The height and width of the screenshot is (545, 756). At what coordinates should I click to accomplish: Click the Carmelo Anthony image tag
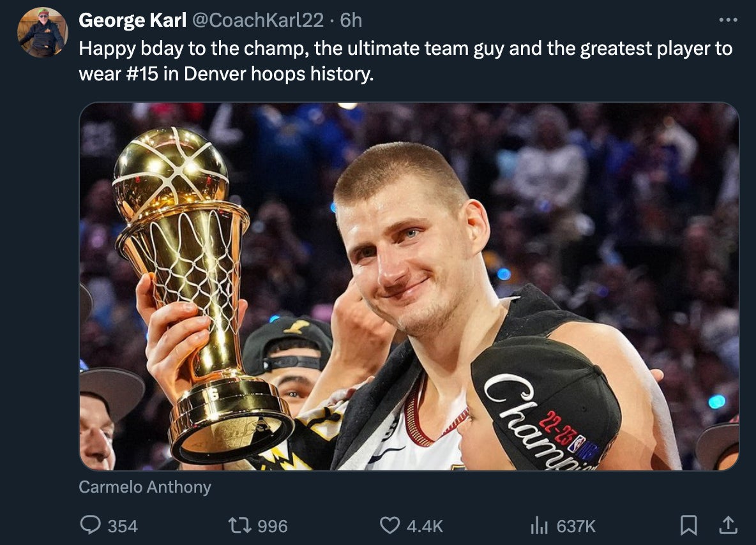(145, 487)
